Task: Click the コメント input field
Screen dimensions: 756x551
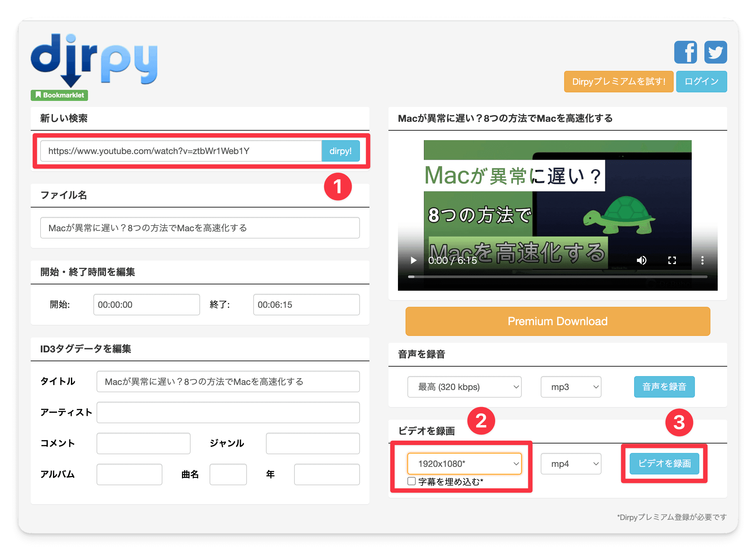Action: point(143,443)
